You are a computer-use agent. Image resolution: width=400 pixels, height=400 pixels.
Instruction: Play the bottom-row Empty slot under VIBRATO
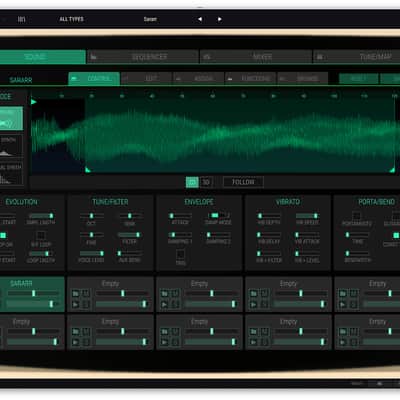254,342
